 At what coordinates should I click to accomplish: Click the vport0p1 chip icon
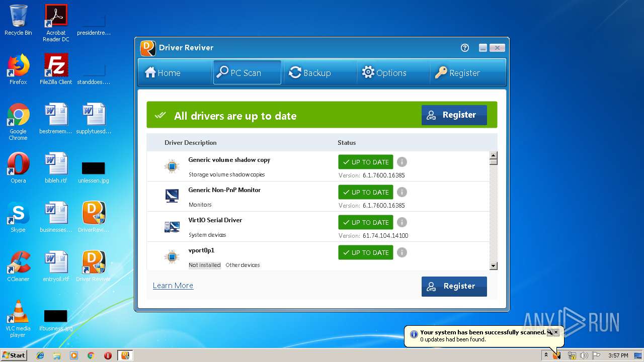pos(172,256)
